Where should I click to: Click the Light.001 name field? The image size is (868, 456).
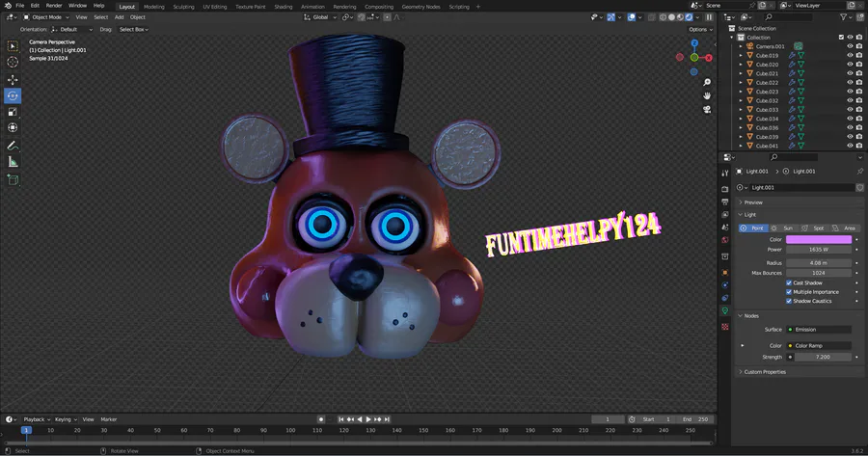[802, 188]
